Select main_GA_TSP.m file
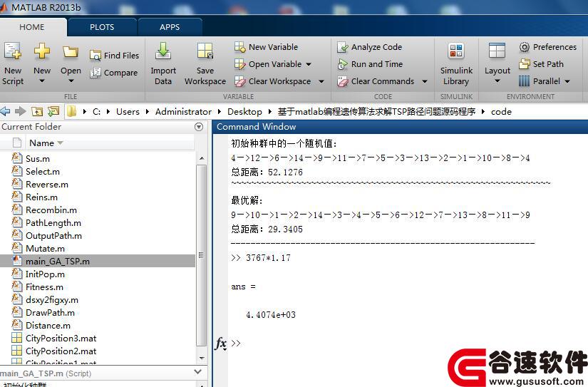Viewport: 588px width, 387px height. [58, 261]
